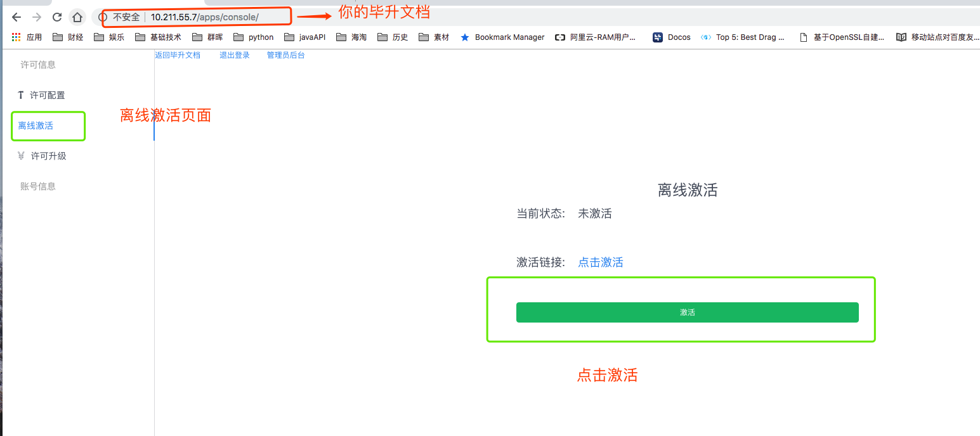
Task: Open the 阿里云-RAM用户 bookmark
Action: [x=596, y=37]
